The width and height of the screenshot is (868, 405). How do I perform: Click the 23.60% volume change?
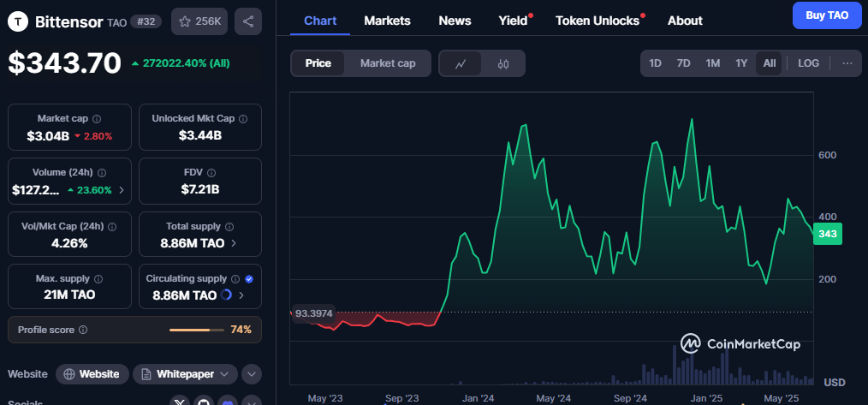point(89,190)
